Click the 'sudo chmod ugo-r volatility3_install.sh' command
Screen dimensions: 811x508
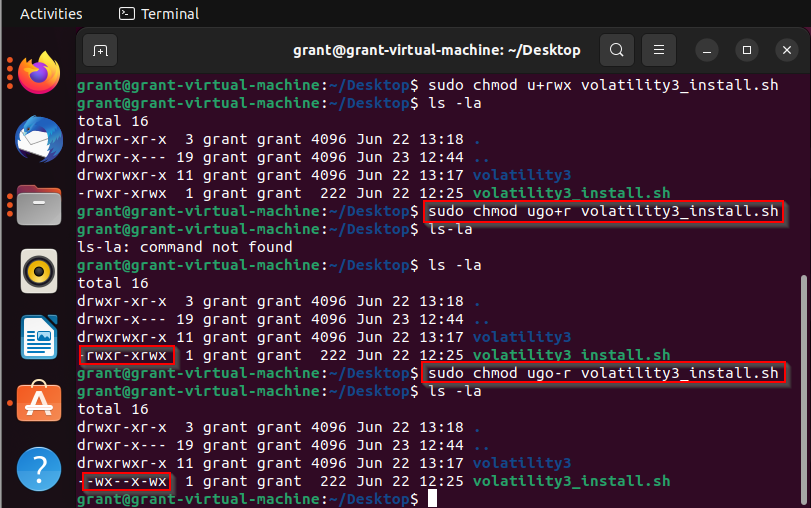coord(603,373)
